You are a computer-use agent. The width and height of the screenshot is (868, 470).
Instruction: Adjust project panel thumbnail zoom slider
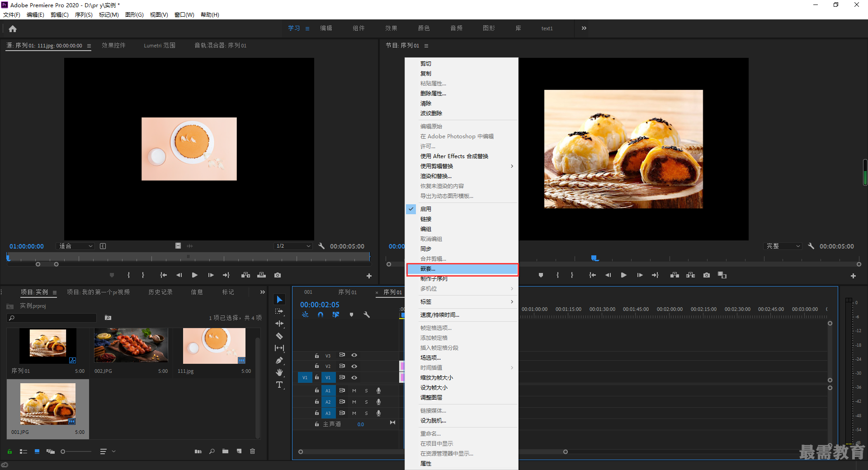[63, 451]
